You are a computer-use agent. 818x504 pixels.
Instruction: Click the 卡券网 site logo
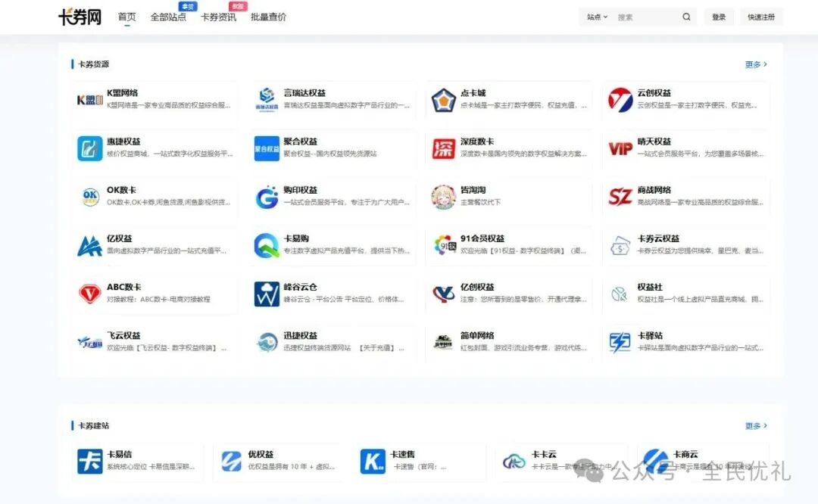point(80,17)
